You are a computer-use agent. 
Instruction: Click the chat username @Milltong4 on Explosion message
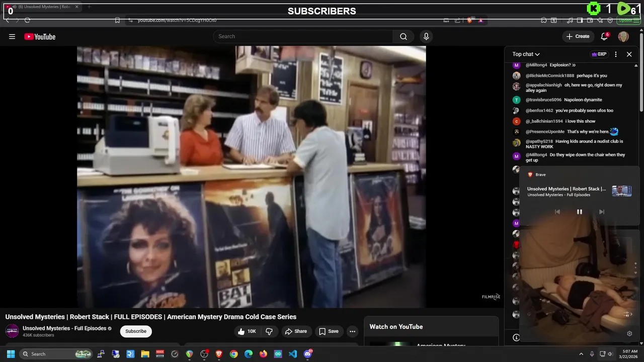coord(536,65)
